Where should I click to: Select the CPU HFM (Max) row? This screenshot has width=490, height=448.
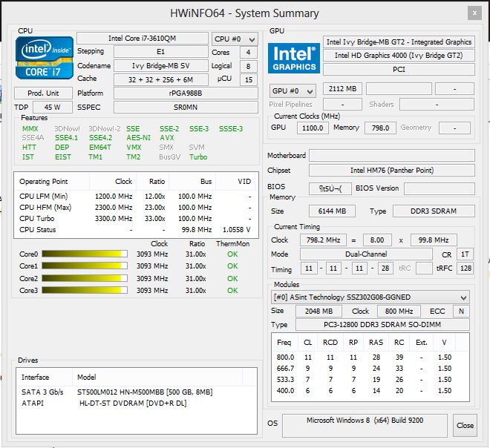[136, 207]
